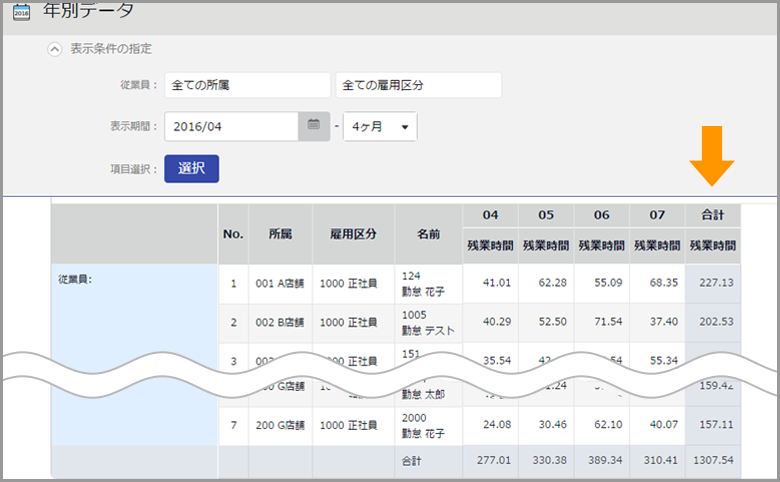Screen dimensions: 780x482
Task: Click row number 1 cell
Action: coord(233,284)
